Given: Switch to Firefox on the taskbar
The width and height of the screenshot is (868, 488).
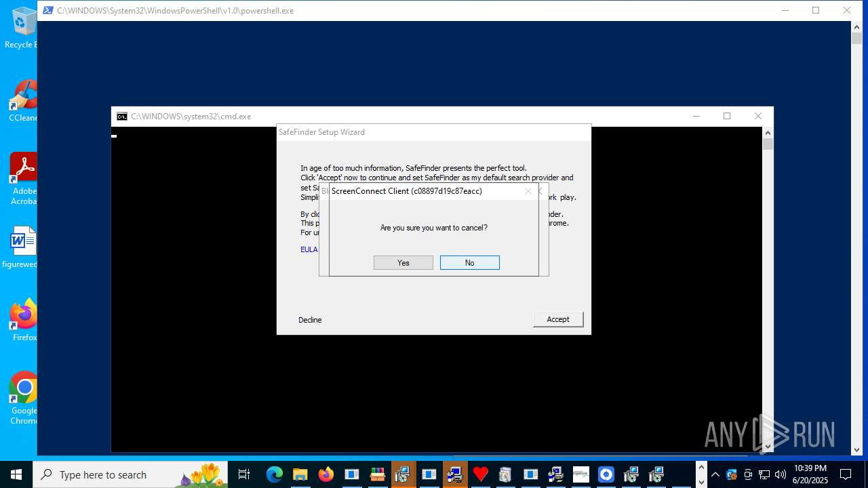Looking at the screenshot, I should (325, 474).
